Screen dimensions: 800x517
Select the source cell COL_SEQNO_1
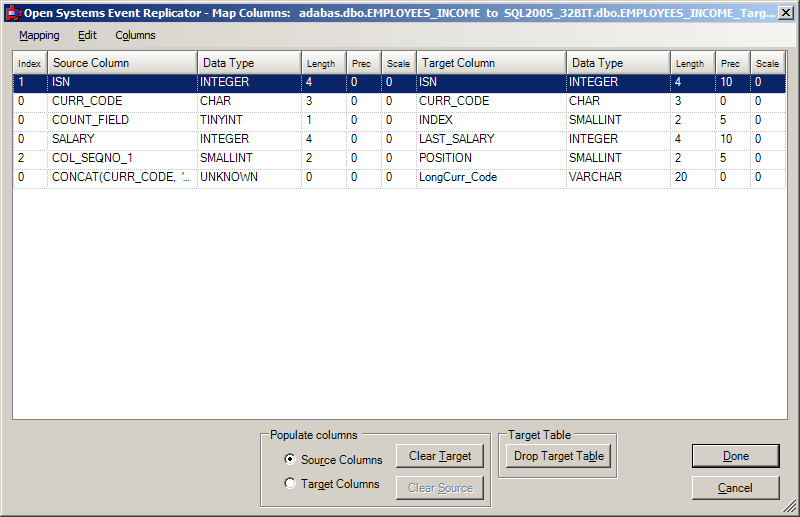pos(122,158)
